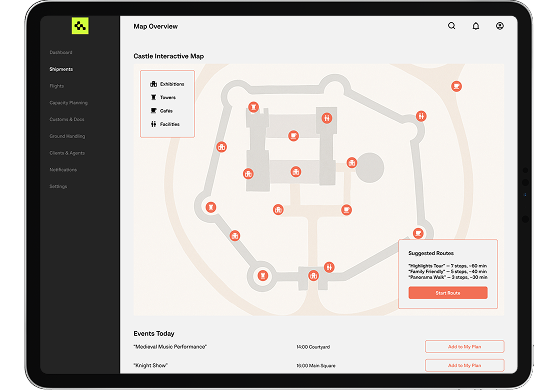Open the search icon in the header

pos(452,26)
